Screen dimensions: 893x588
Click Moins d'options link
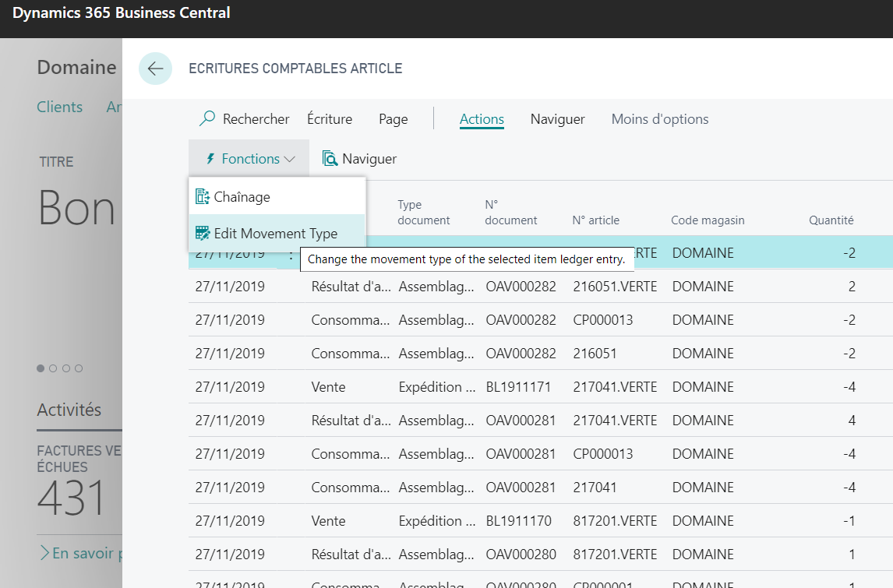(x=659, y=119)
